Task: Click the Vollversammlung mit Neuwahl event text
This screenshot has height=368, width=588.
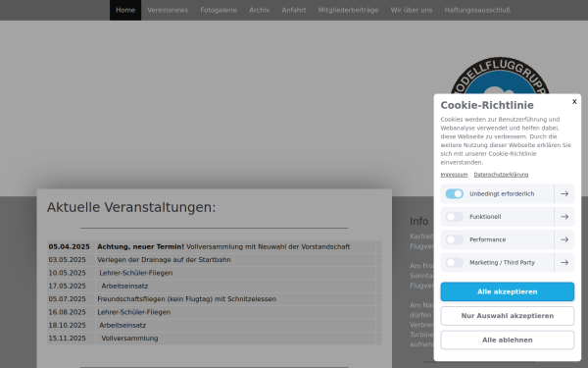Action: point(268,246)
